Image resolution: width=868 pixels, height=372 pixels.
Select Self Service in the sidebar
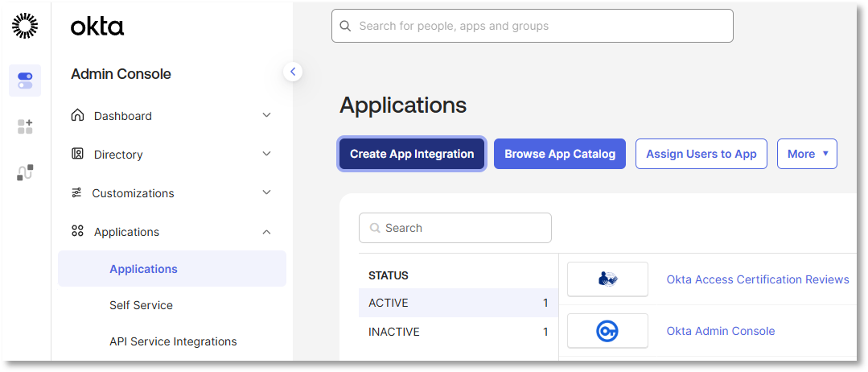click(141, 305)
